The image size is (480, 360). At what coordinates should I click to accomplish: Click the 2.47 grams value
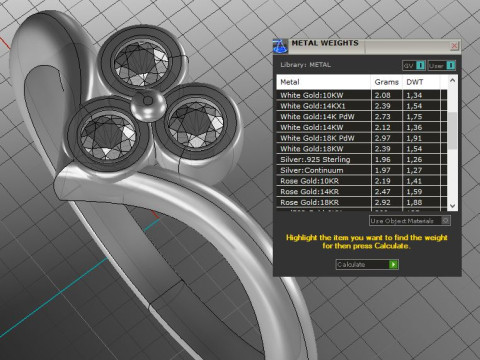[x=382, y=191]
